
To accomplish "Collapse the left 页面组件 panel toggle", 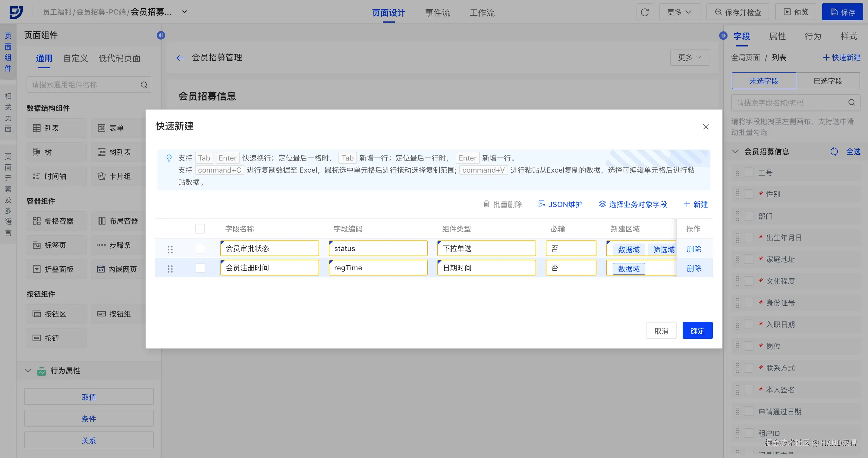I will 161,35.
